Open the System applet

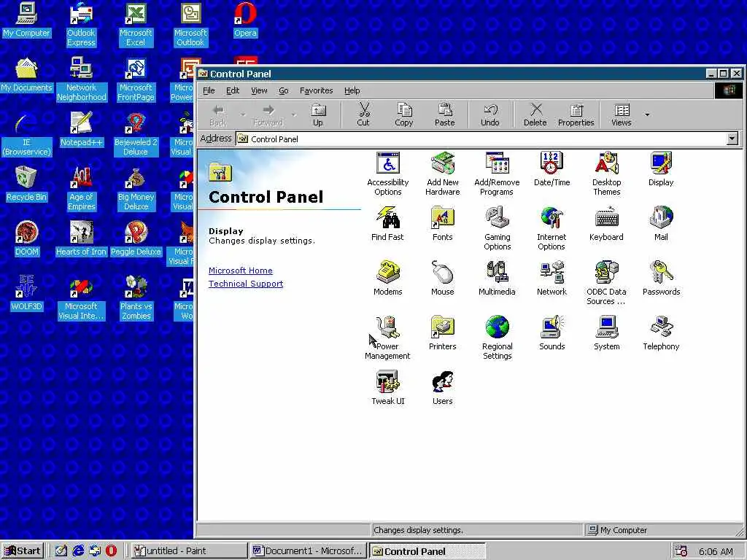pos(606,333)
